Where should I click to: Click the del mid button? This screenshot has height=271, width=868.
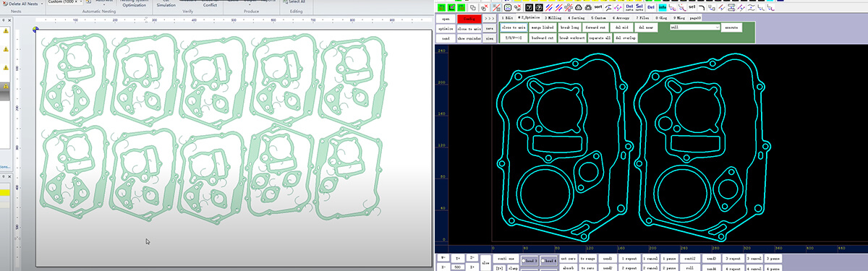[621, 27]
